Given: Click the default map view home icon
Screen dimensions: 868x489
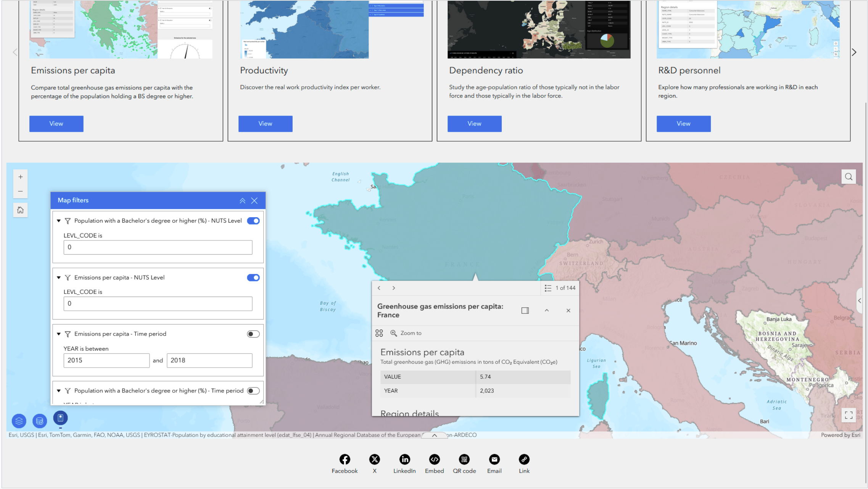Looking at the screenshot, I should 21,210.
